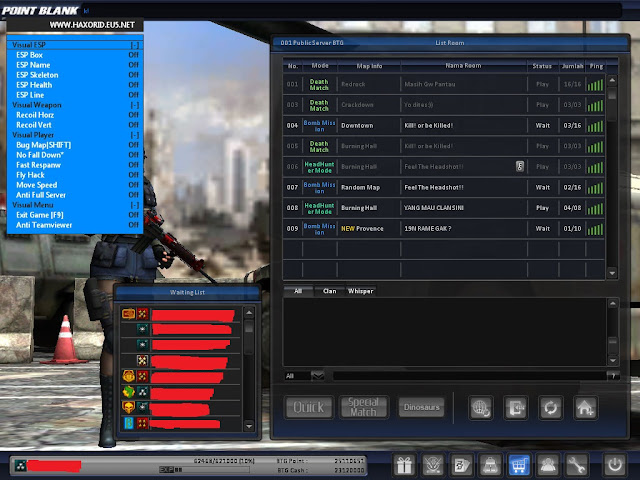Open the shop cart icon
Image resolution: width=640 pixels, height=480 pixels.
[x=519, y=464]
